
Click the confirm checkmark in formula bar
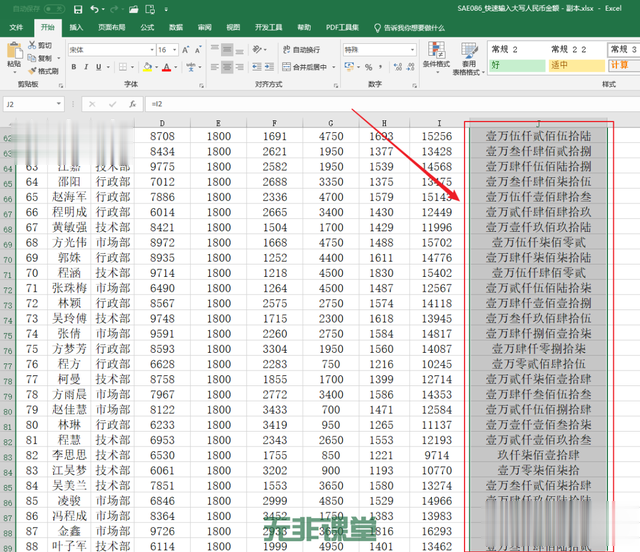(x=112, y=104)
